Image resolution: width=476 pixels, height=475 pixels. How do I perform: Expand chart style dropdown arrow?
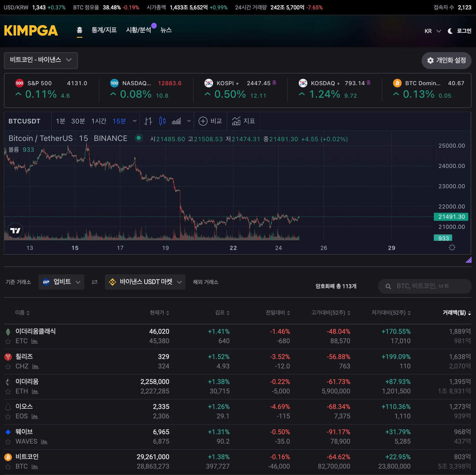(189, 121)
